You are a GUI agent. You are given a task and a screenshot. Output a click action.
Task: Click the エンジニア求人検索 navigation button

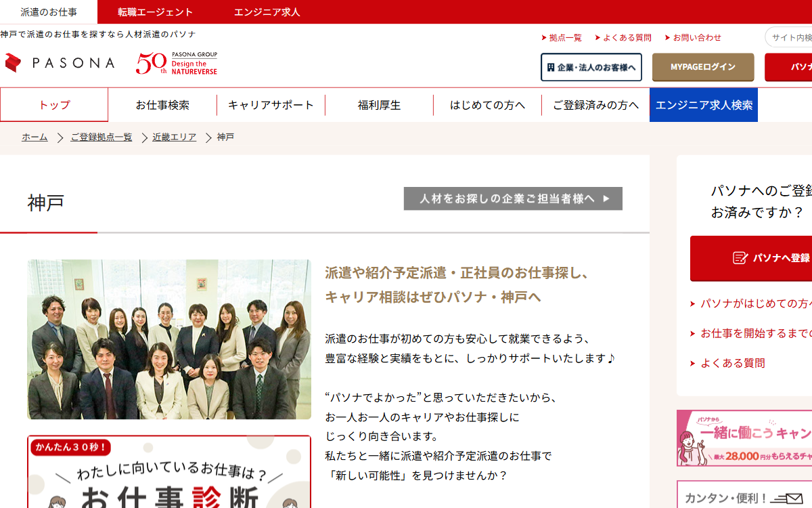(x=704, y=105)
